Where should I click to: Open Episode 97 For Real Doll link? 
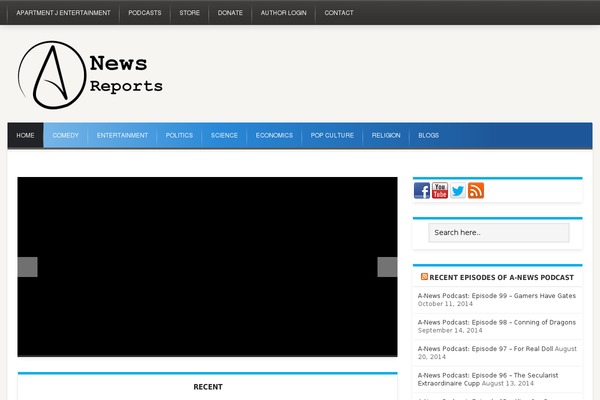[485, 349]
